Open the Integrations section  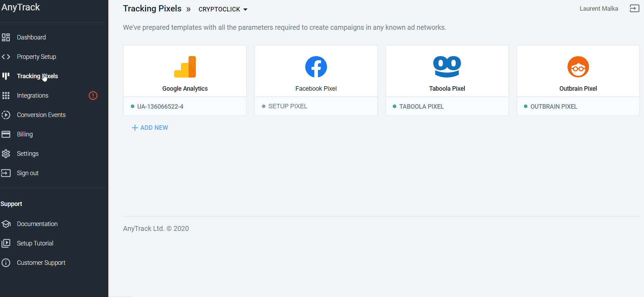pos(33,96)
